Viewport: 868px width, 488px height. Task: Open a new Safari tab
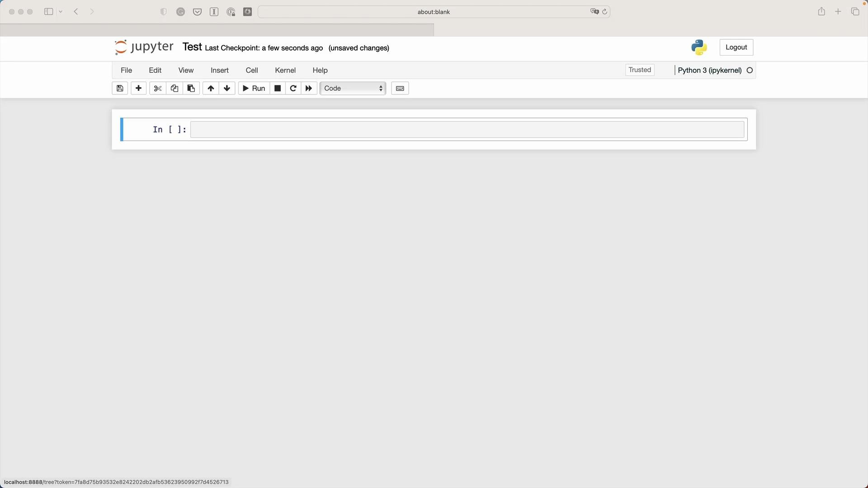click(x=838, y=12)
